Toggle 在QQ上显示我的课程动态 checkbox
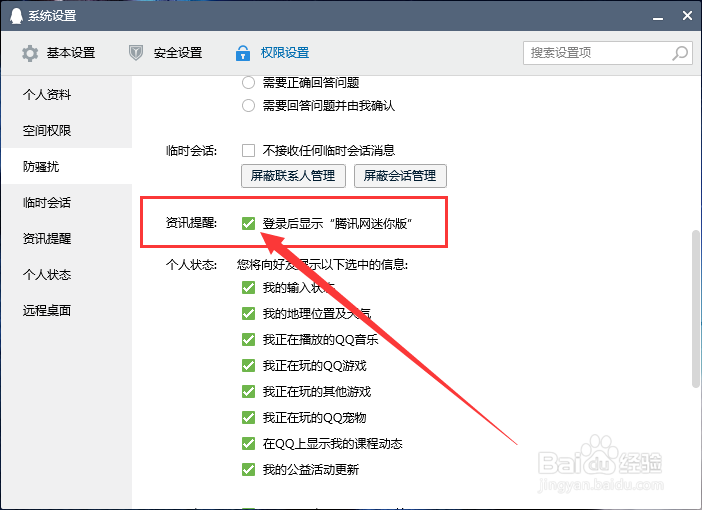 pyautogui.click(x=248, y=443)
